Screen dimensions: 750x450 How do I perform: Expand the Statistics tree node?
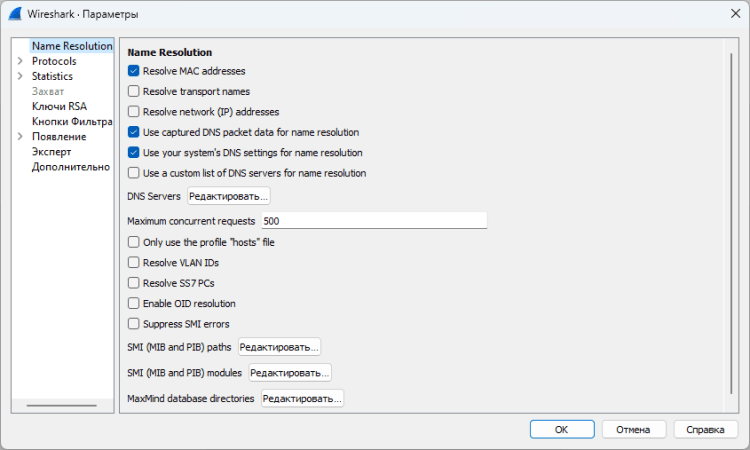(x=20, y=76)
